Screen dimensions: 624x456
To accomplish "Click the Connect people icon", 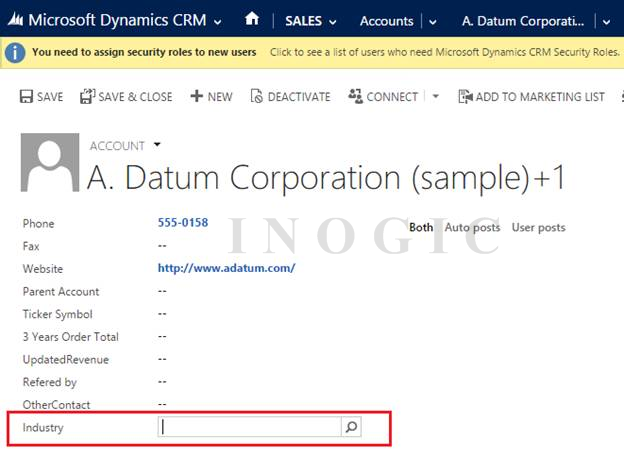I will point(355,96).
